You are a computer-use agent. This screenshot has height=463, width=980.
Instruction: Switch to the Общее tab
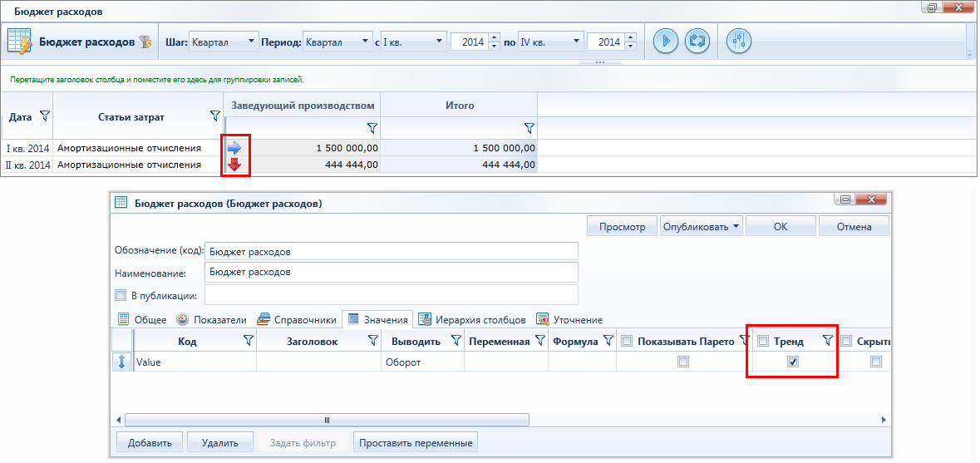tap(142, 319)
